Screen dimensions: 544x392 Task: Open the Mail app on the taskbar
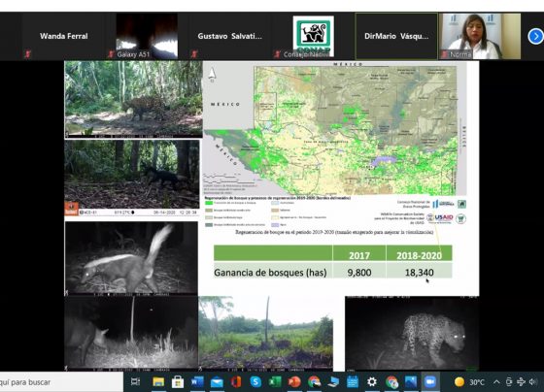coord(217,382)
